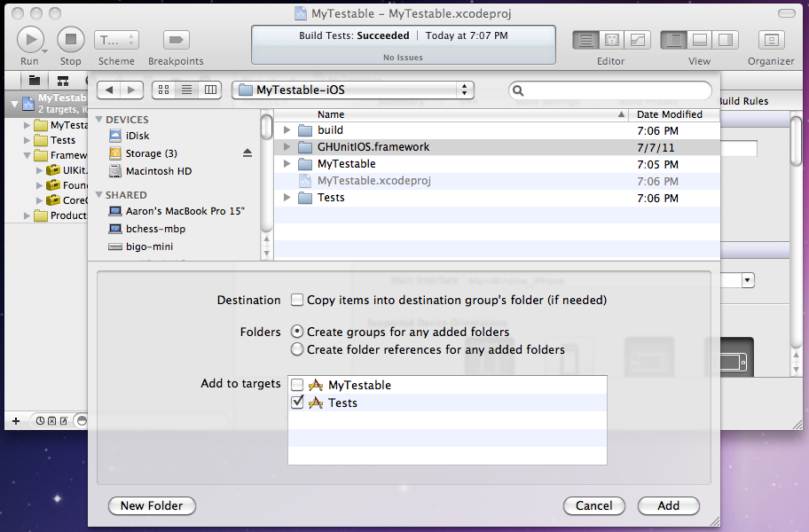
Task: Toggle the Debug area view icon
Action: click(x=700, y=40)
